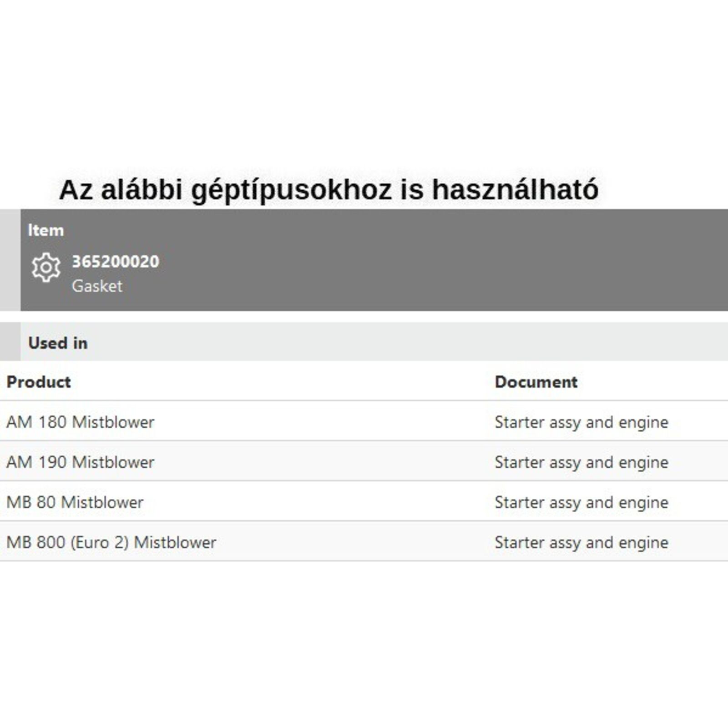Click the gear icon beside part 365200020

[45, 268]
